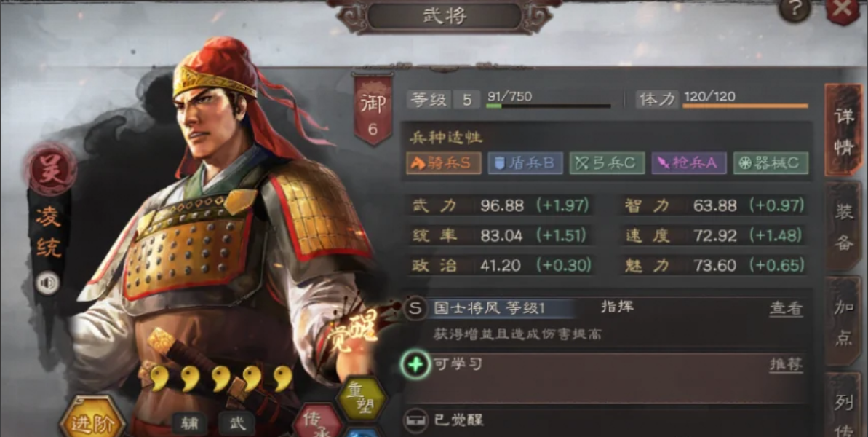This screenshot has width=868, height=437.
Task: Select the 吴 faction emblem
Action: (50, 168)
